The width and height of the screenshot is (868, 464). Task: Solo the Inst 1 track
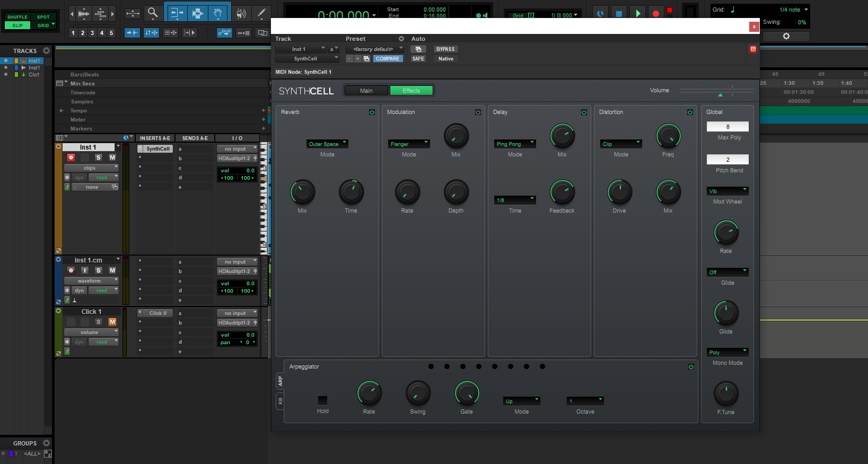click(x=98, y=157)
